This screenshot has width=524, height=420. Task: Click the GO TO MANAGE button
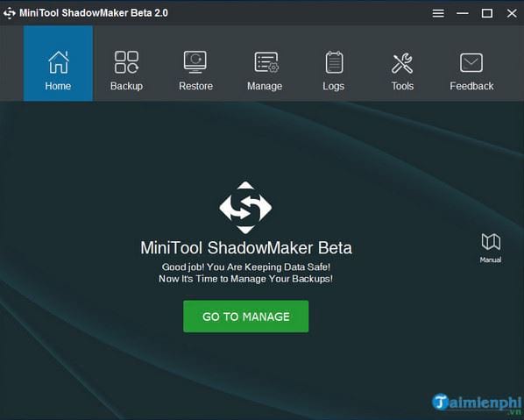246,317
